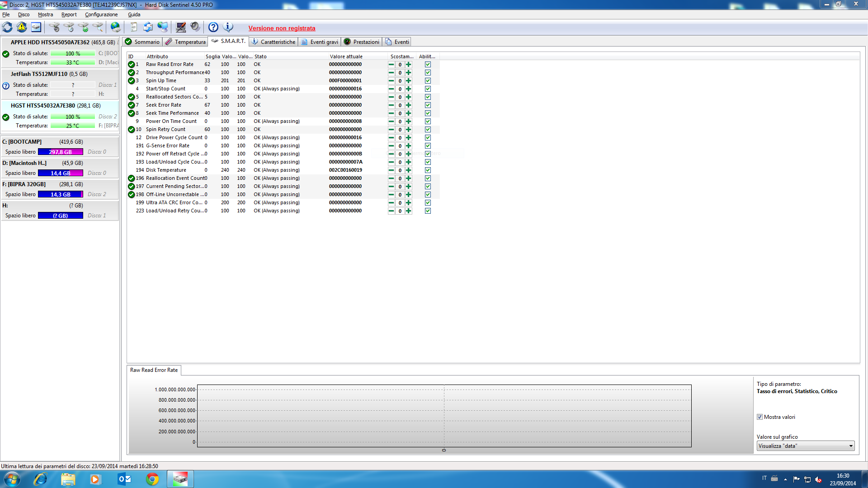Switch to the Prestazioni tab
This screenshot has width=868, height=488.
click(x=362, y=42)
